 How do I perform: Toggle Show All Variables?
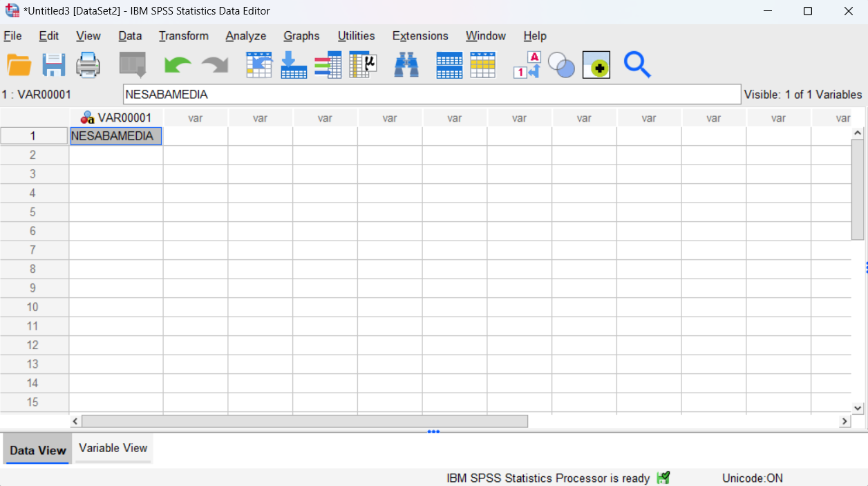pyautogui.click(x=596, y=64)
